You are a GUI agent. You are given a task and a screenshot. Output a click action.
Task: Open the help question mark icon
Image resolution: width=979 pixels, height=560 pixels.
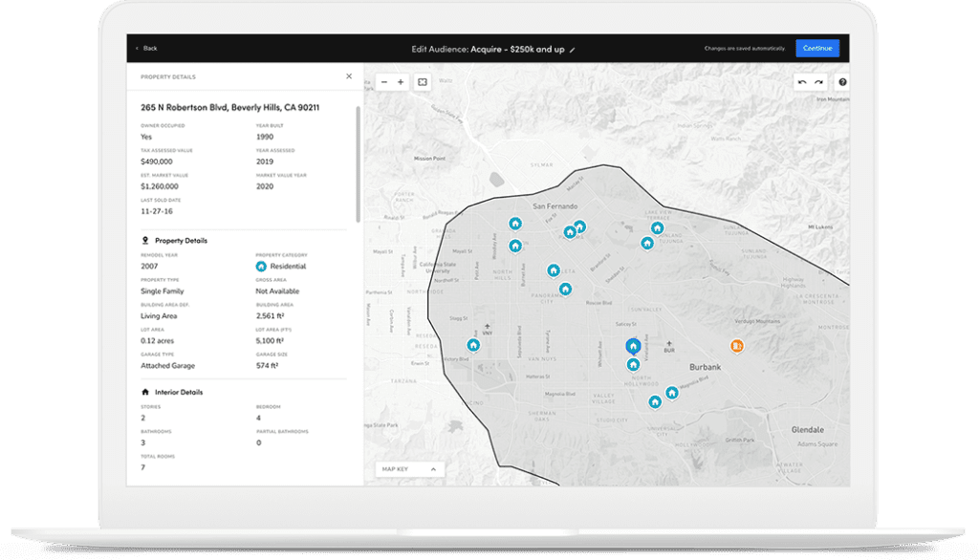[x=842, y=82]
